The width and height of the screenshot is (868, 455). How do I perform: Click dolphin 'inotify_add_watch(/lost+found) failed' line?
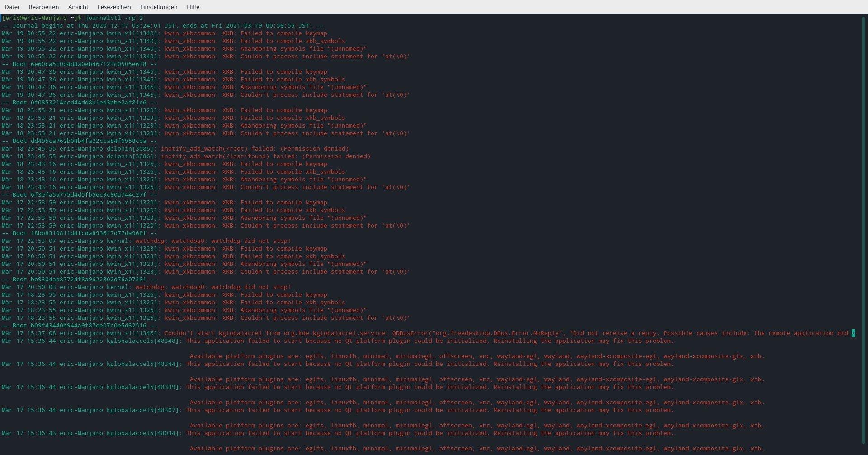186,156
